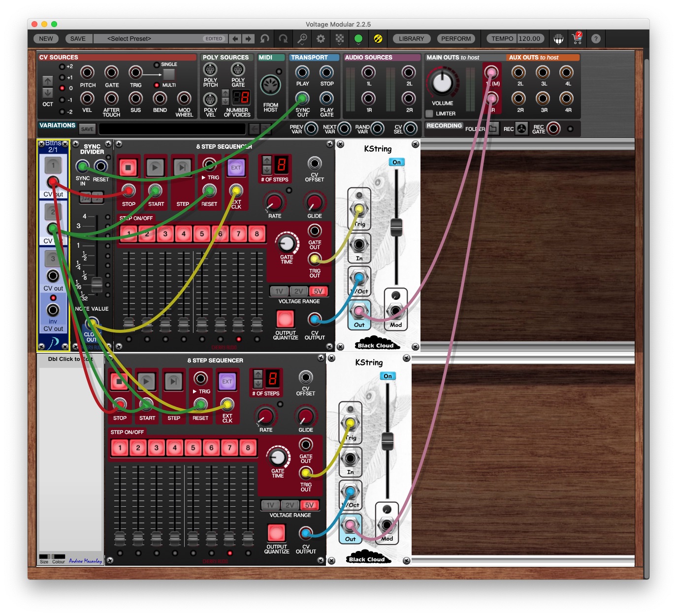
Task: Switch to PERFORM view
Action: tap(456, 38)
